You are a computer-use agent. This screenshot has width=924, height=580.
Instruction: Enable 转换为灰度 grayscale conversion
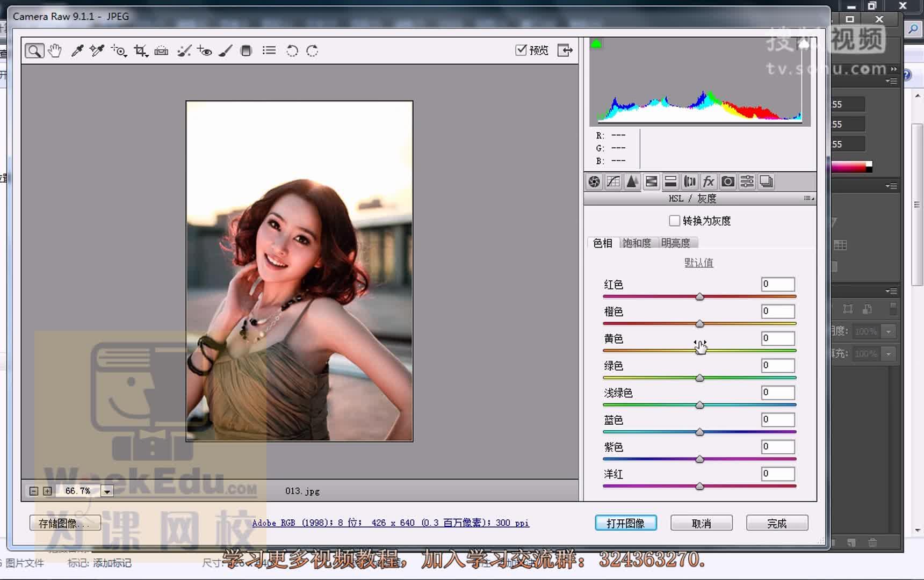pyautogui.click(x=674, y=220)
